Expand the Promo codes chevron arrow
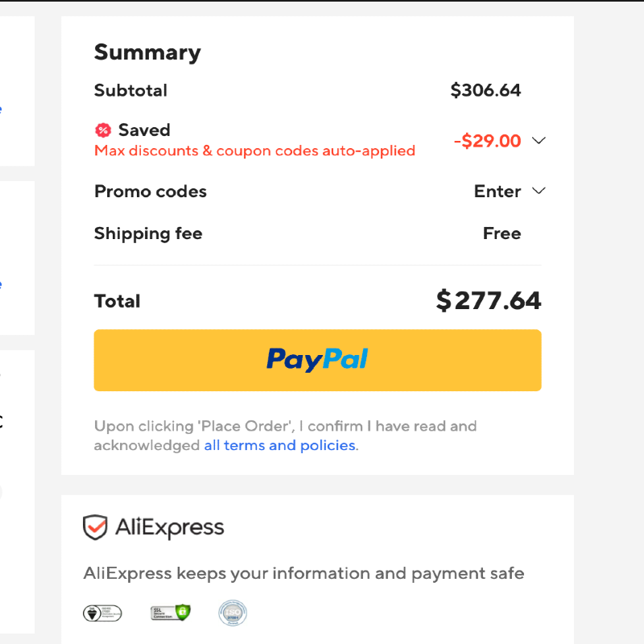This screenshot has height=644, width=644. tap(539, 191)
